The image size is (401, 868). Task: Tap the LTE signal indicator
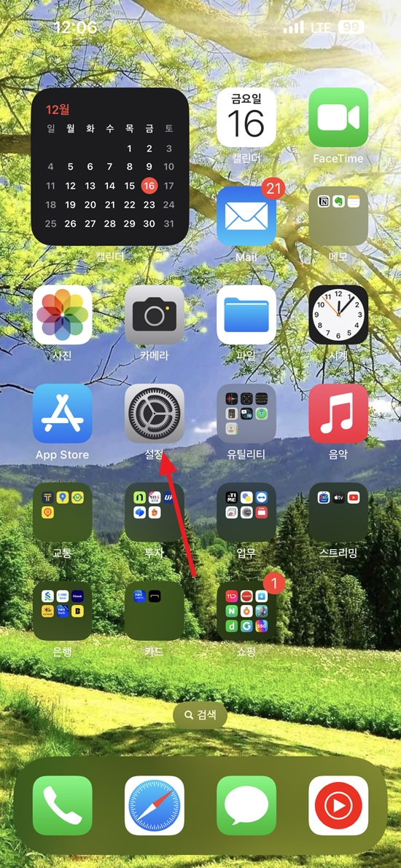(321, 26)
